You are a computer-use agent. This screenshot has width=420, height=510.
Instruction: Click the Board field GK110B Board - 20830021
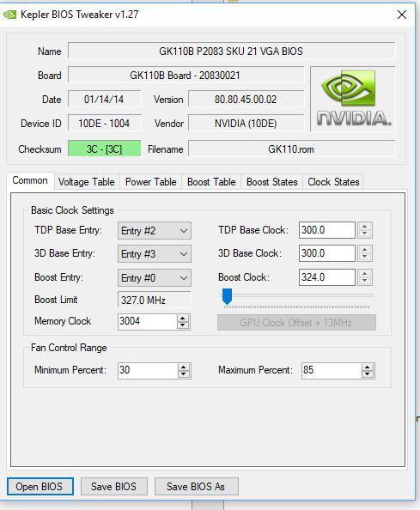186,76
